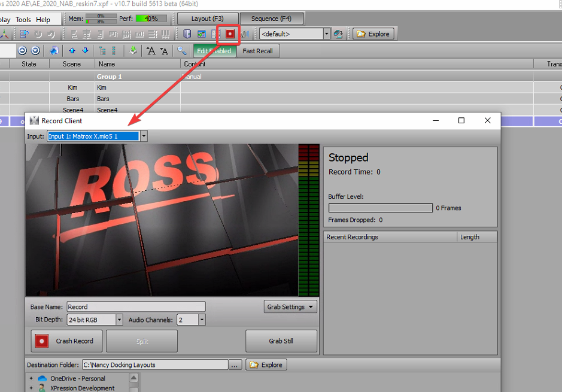
Task: Distribute objects horizontally using vertical-bars icon
Action: coord(166,34)
